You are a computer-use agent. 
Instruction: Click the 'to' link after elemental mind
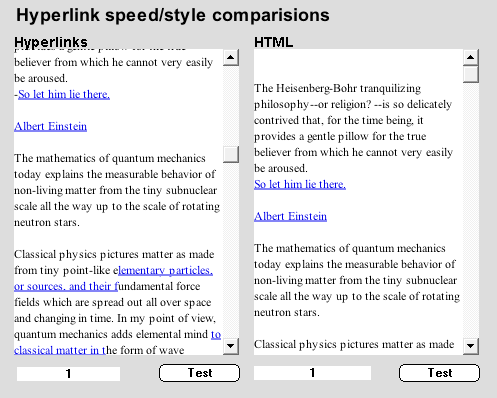pos(216,334)
